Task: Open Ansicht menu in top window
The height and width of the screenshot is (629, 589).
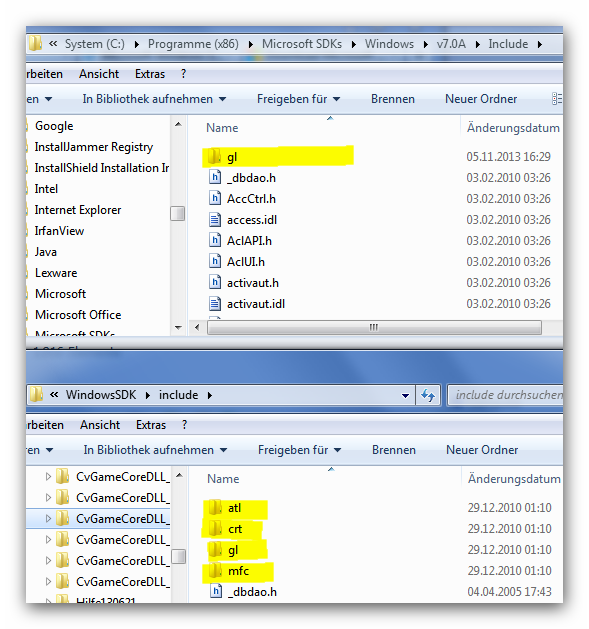Action: click(99, 74)
